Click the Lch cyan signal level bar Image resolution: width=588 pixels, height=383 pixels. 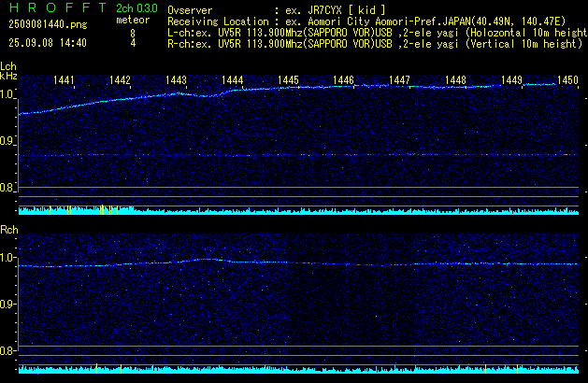298,210
